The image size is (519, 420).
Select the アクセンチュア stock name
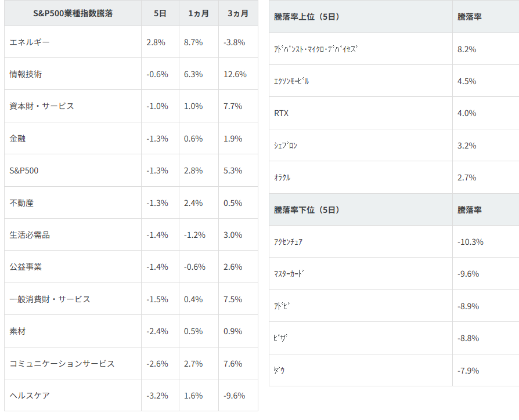tap(288, 242)
